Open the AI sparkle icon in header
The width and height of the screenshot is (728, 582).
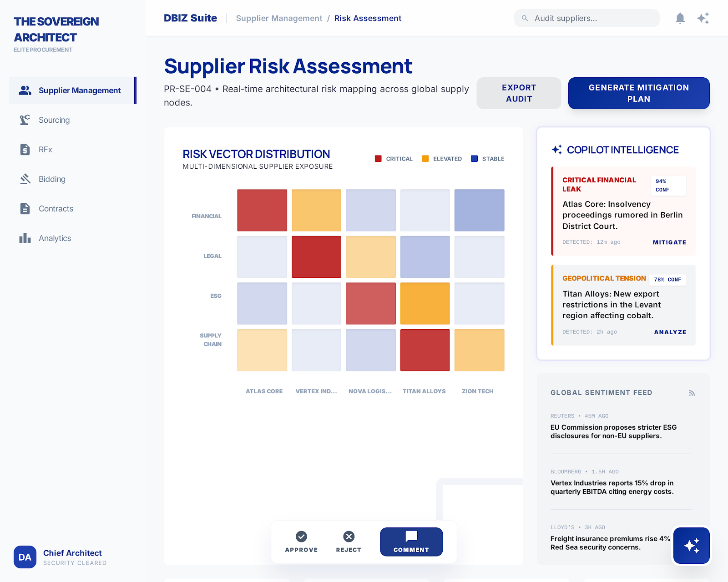pyautogui.click(x=703, y=18)
